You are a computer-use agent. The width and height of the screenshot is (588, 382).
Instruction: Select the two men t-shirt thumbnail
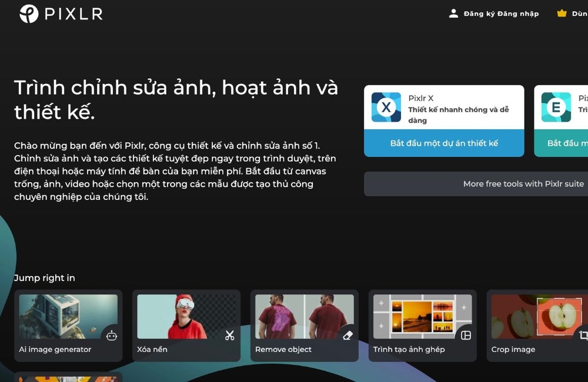(x=305, y=316)
